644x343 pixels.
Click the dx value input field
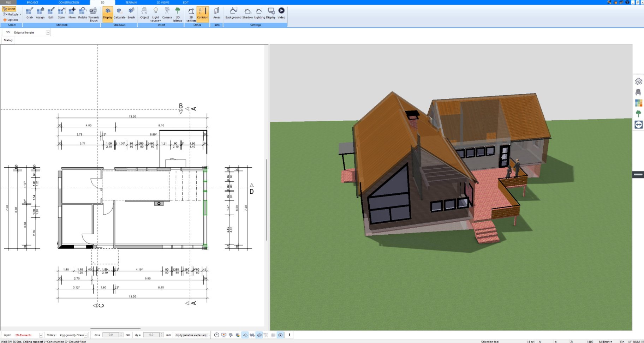111,335
